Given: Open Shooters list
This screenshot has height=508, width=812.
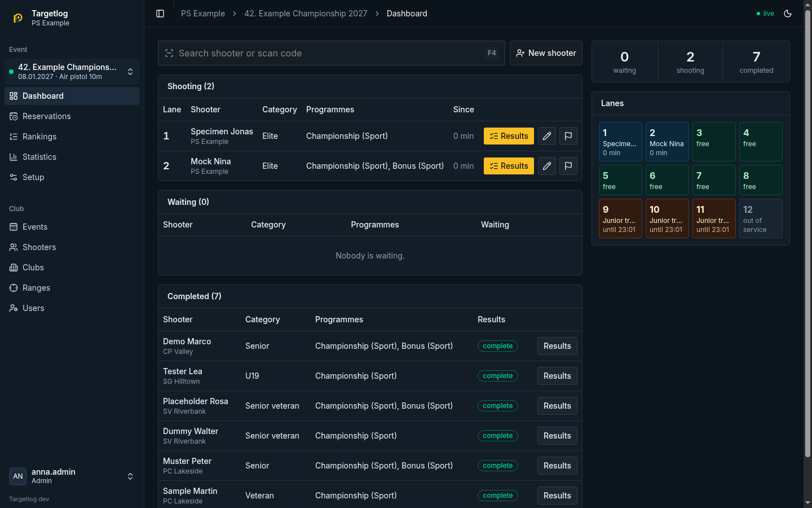Looking at the screenshot, I should 72,247.
